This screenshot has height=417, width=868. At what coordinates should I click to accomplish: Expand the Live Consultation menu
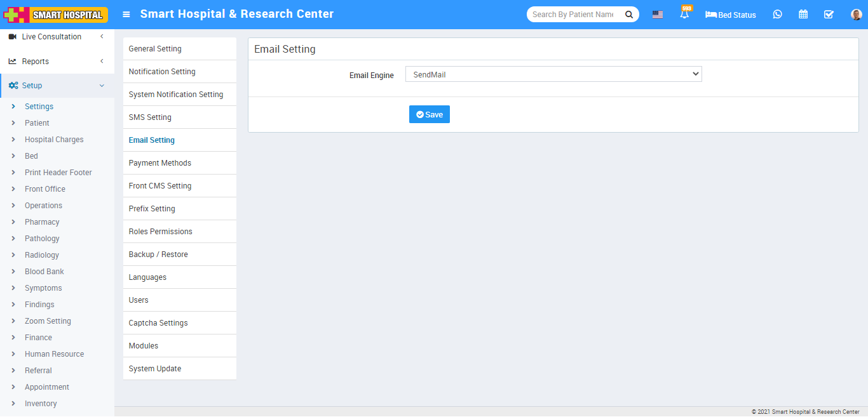tap(56, 37)
